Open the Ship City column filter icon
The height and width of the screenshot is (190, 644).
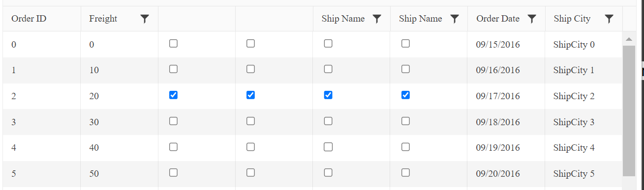click(609, 19)
